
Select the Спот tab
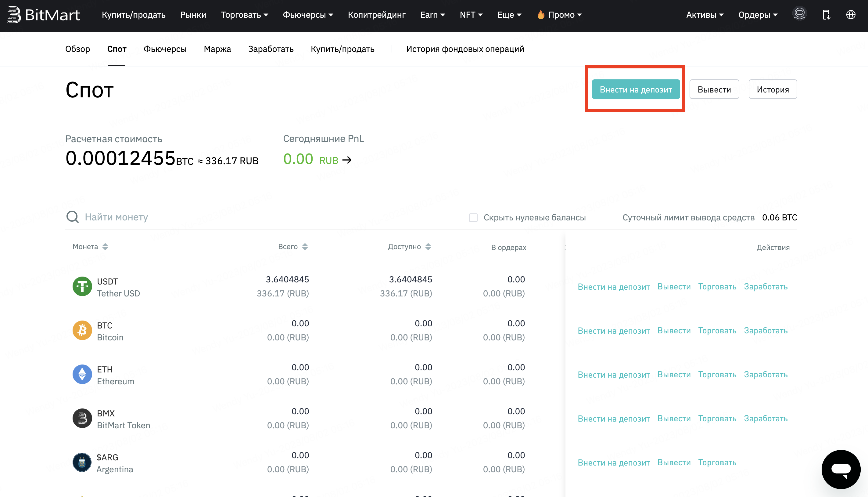(117, 49)
